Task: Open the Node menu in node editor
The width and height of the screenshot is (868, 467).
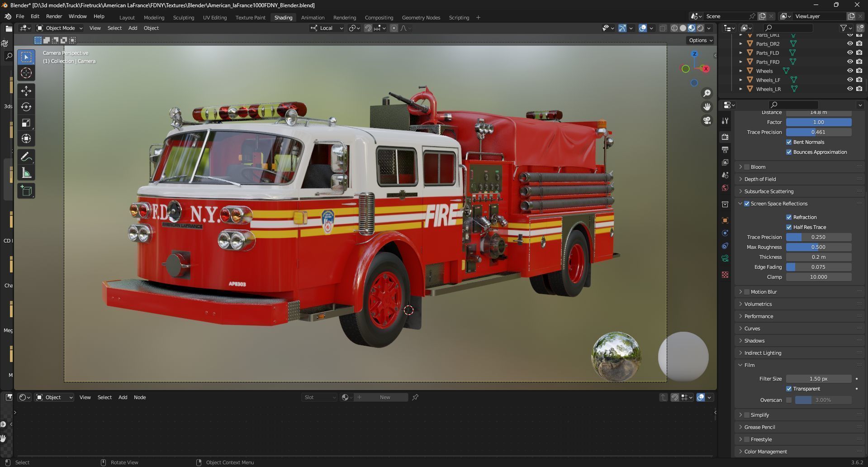Action: [x=140, y=397]
